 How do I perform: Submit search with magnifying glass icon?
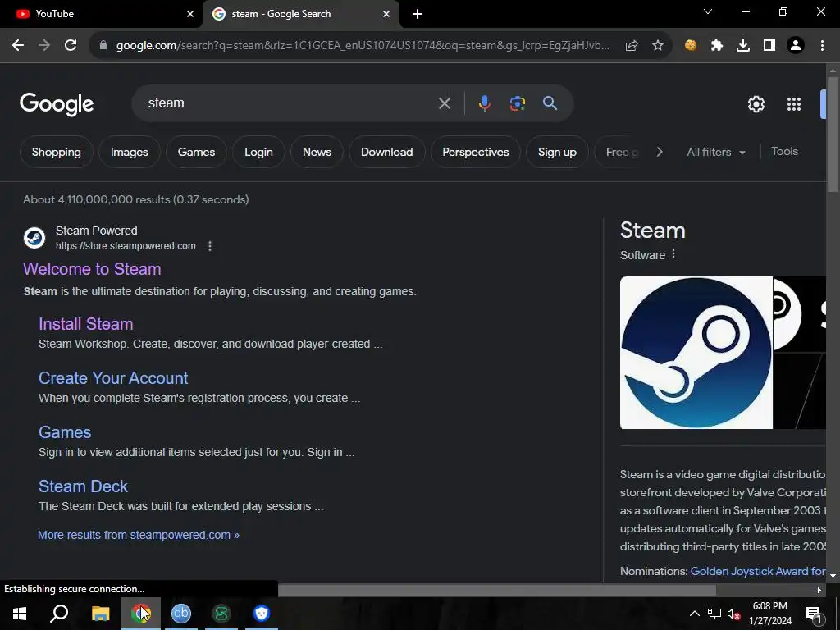coord(550,103)
